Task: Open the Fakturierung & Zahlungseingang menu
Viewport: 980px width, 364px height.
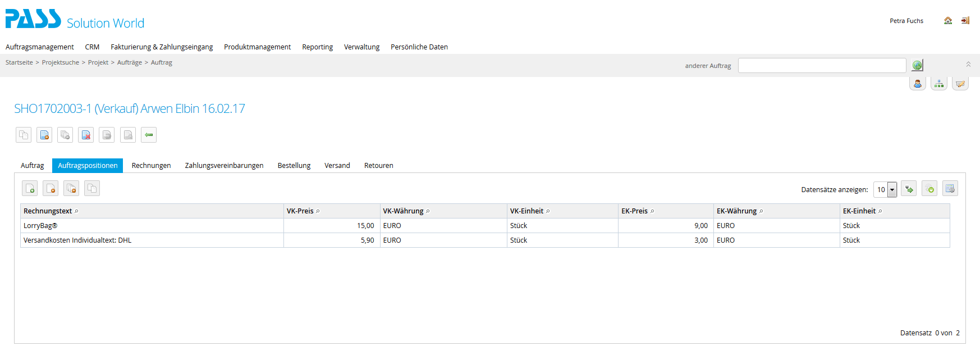Action: 162,47
